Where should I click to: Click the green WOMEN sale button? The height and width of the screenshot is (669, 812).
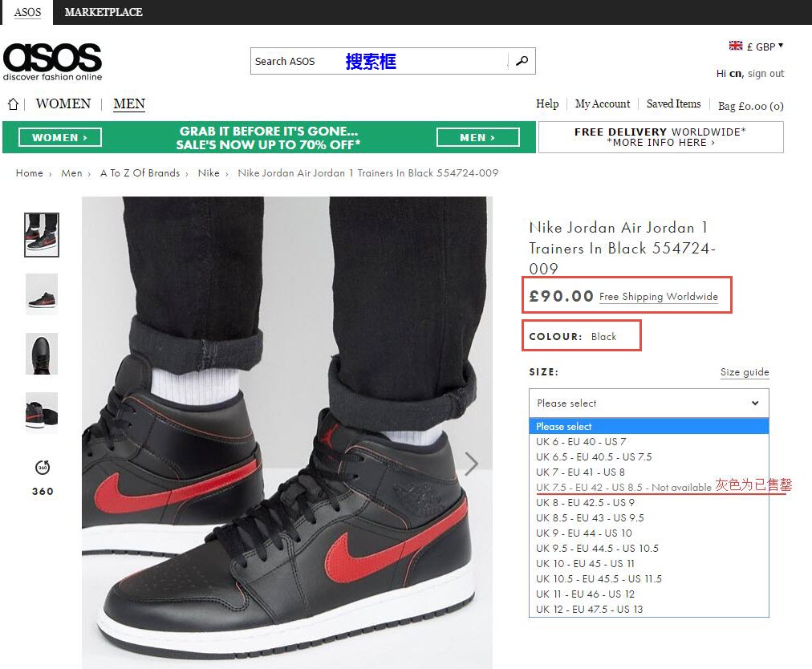pyautogui.click(x=60, y=137)
